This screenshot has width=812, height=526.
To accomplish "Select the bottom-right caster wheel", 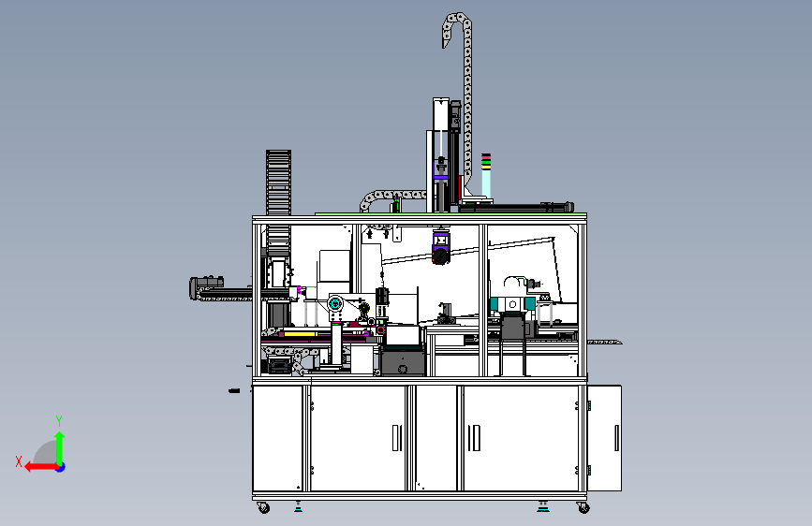I will click(x=583, y=508).
